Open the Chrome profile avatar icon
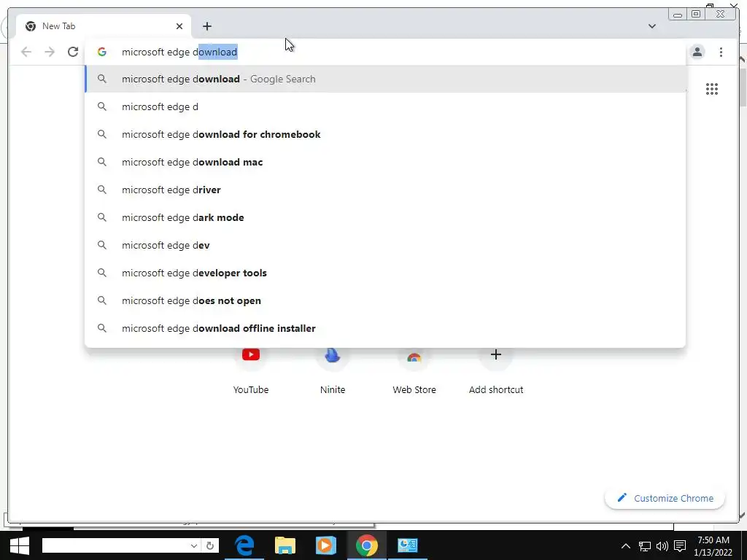Screen dimensions: 747x560 [697, 52]
